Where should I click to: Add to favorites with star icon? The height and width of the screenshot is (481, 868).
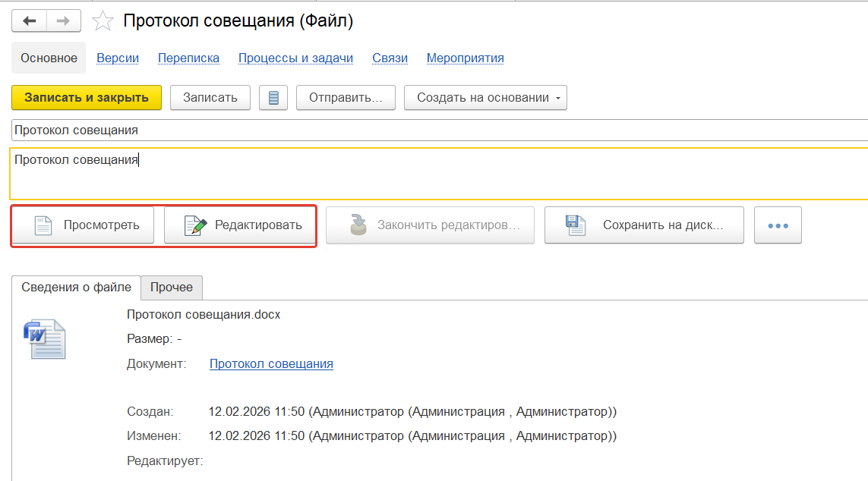click(102, 21)
